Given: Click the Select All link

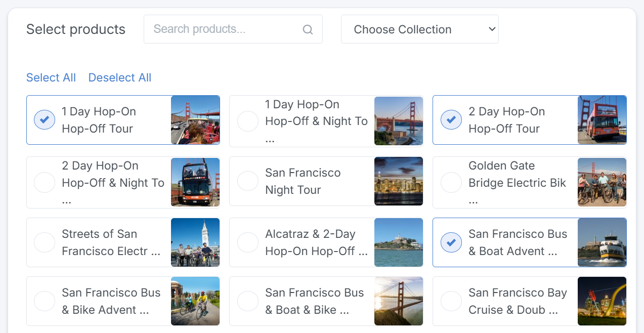Looking at the screenshot, I should tap(51, 77).
